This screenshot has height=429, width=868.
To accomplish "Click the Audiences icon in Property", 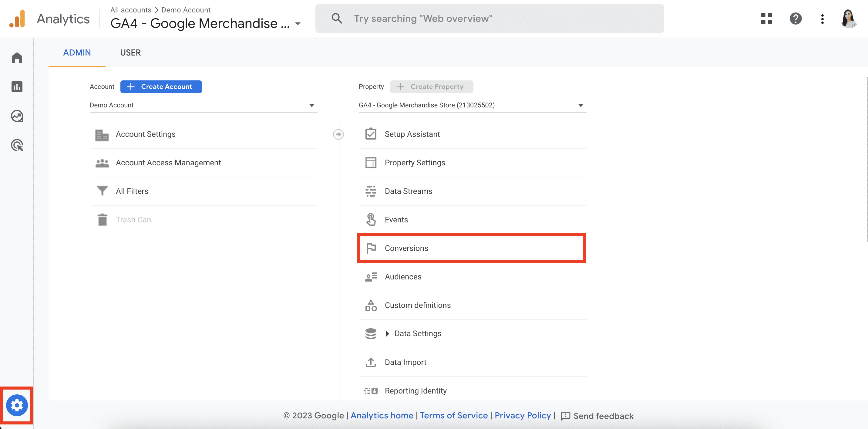I will pos(370,276).
